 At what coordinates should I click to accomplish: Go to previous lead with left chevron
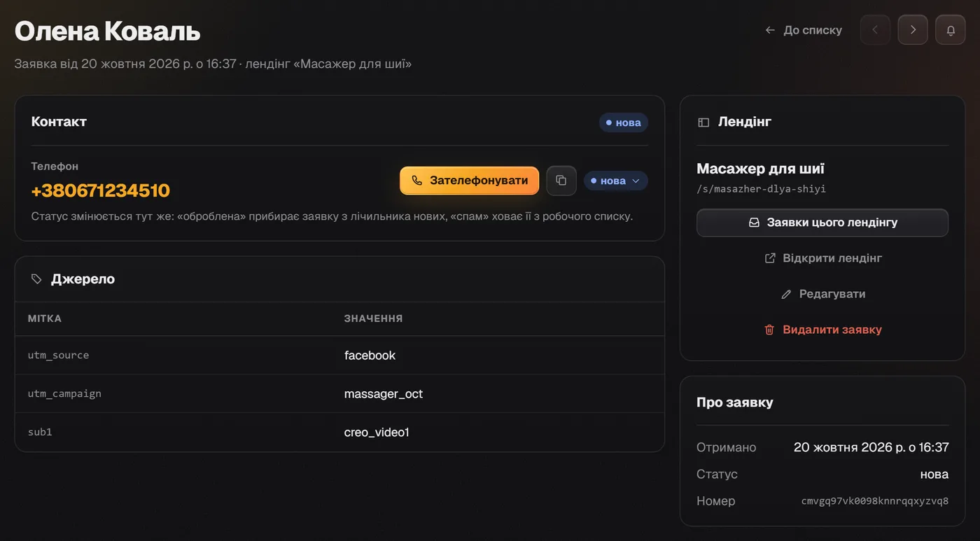(x=875, y=30)
